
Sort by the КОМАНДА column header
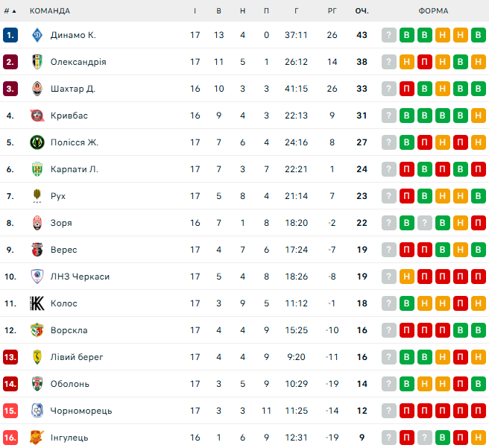50,11
